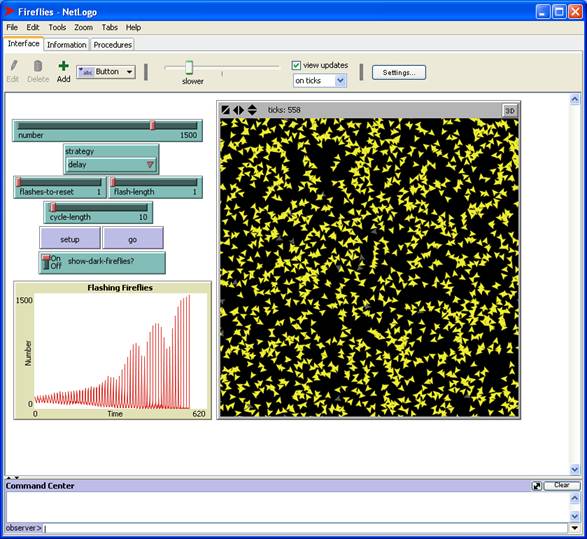Click the go button

coord(133,238)
